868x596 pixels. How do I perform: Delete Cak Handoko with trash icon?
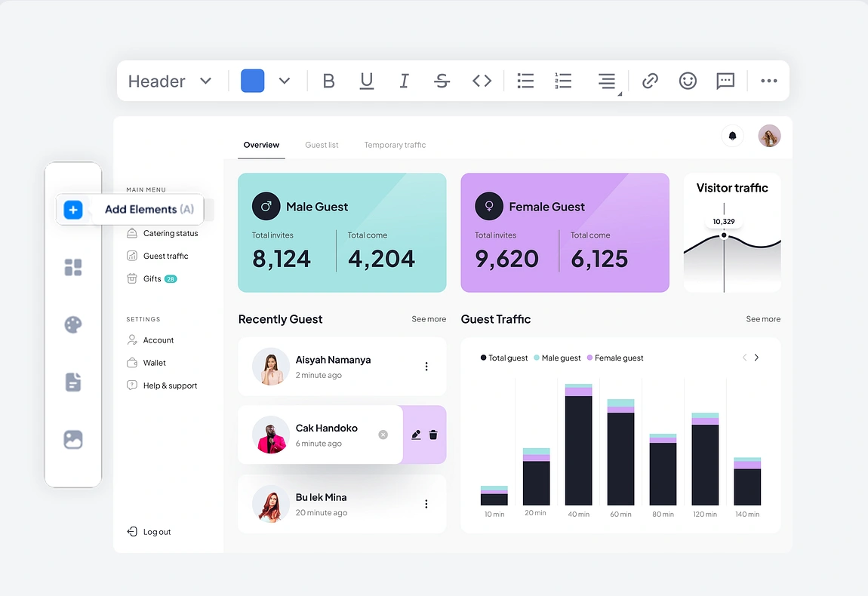(433, 435)
